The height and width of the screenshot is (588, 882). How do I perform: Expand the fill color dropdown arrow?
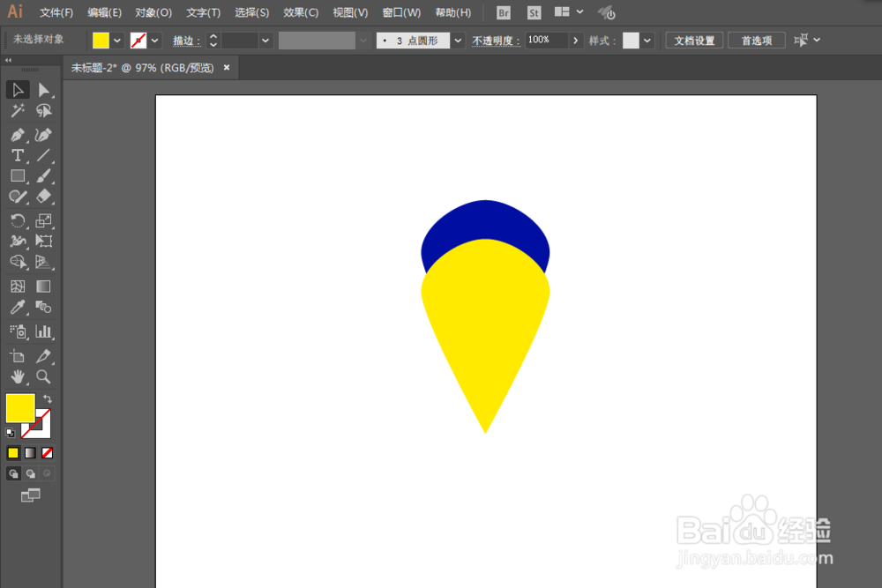click(117, 41)
